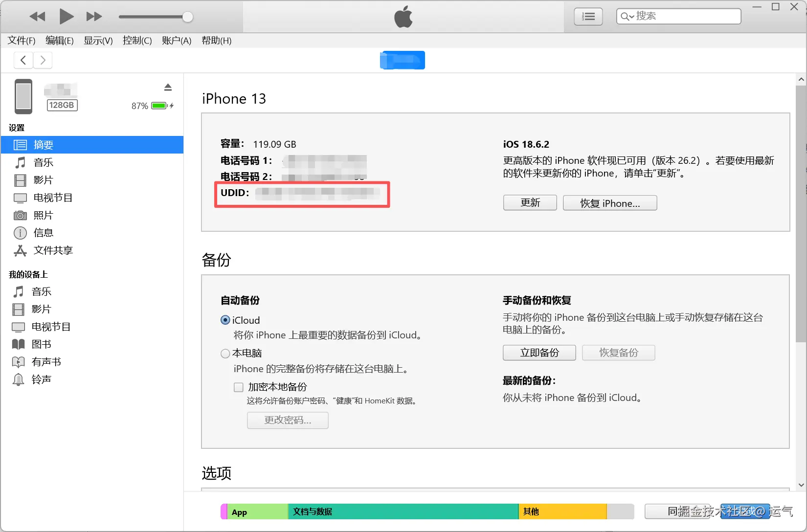
Task: Click the 87% battery percentage text
Action: [x=140, y=106]
